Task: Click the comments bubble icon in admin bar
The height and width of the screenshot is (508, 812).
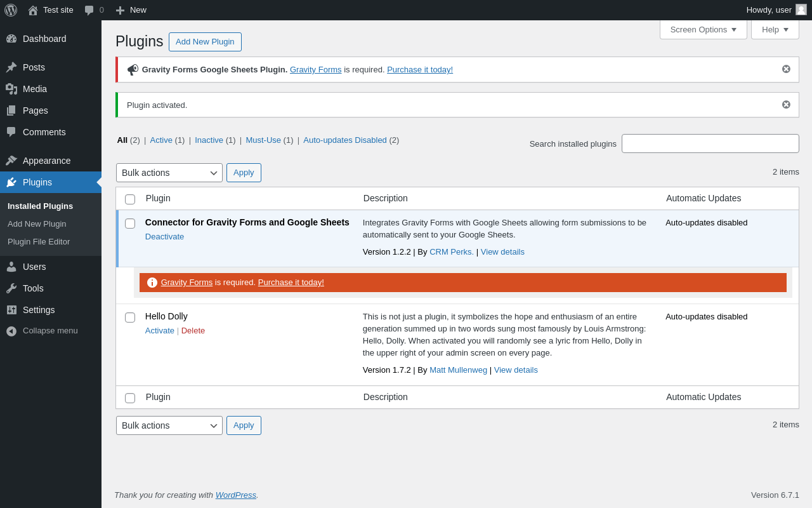Action: pyautogui.click(x=89, y=10)
